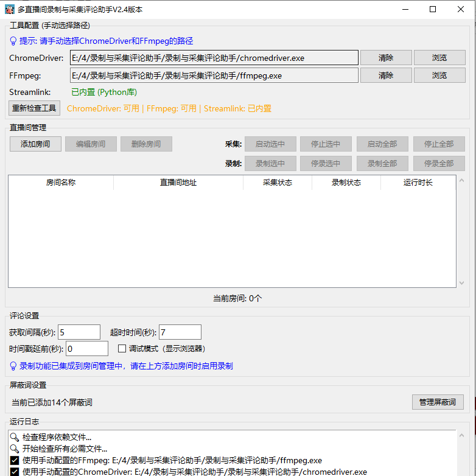This screenshot has width=476, height=476.
Task: Click into the 超时时间 timeout field
Action: [x=180, y=332]
